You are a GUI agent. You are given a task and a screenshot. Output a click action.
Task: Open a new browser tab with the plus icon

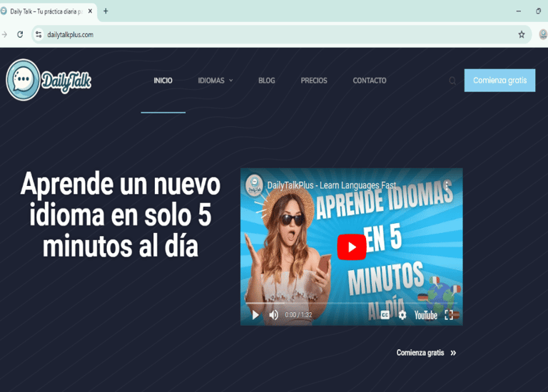[x=106, y=11]
